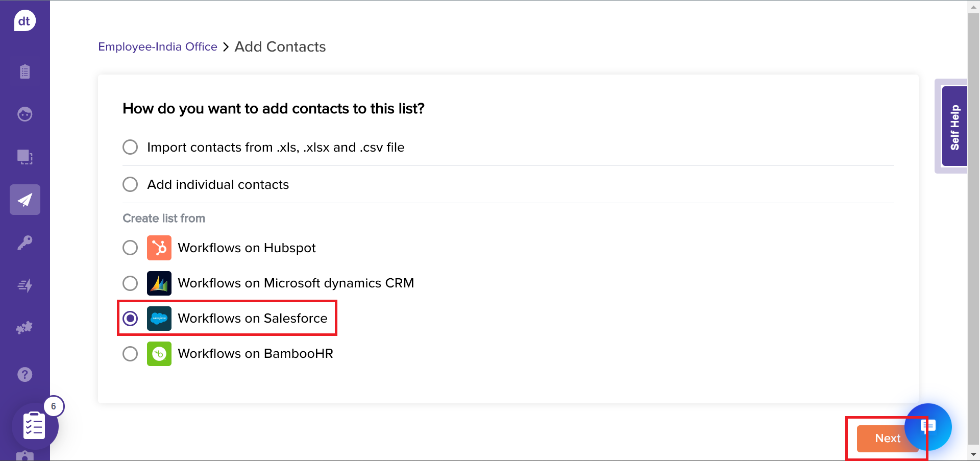Viewport: 980px width, 461px height.
Task: Choose Workflows on Microsoft dynamics CRM option
Action: (130, 283)
